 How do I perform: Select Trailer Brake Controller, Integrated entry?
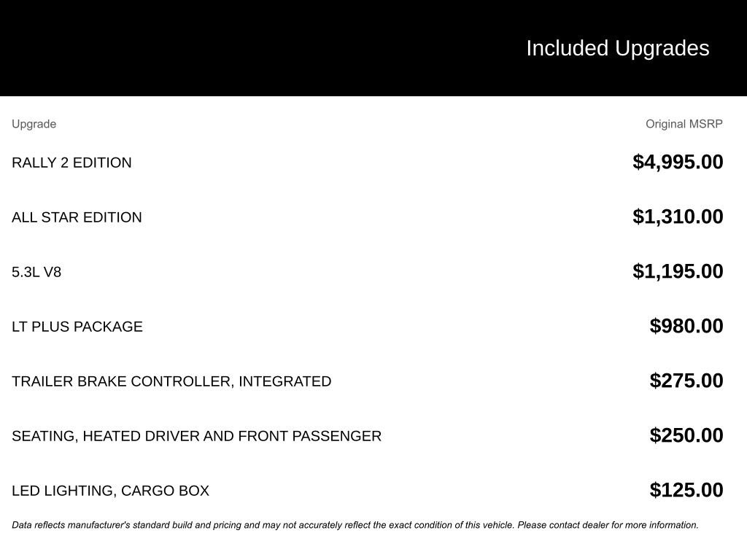(171, 381)
